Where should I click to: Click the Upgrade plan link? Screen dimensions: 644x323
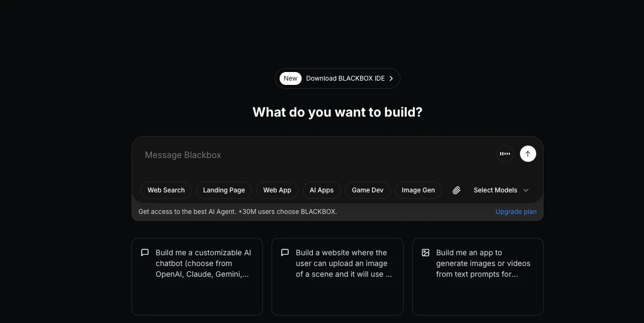point(516,212)
